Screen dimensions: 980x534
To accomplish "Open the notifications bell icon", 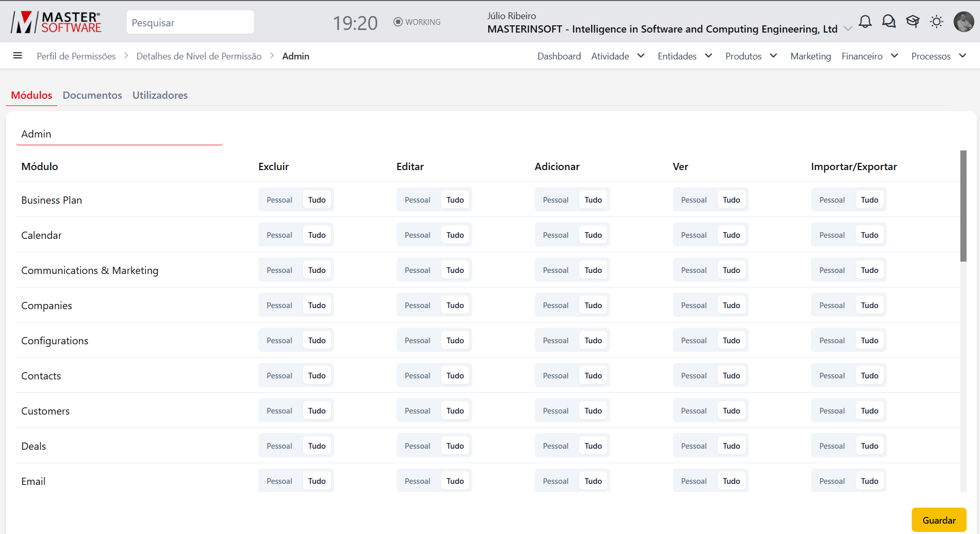I will tap(865, 22).
